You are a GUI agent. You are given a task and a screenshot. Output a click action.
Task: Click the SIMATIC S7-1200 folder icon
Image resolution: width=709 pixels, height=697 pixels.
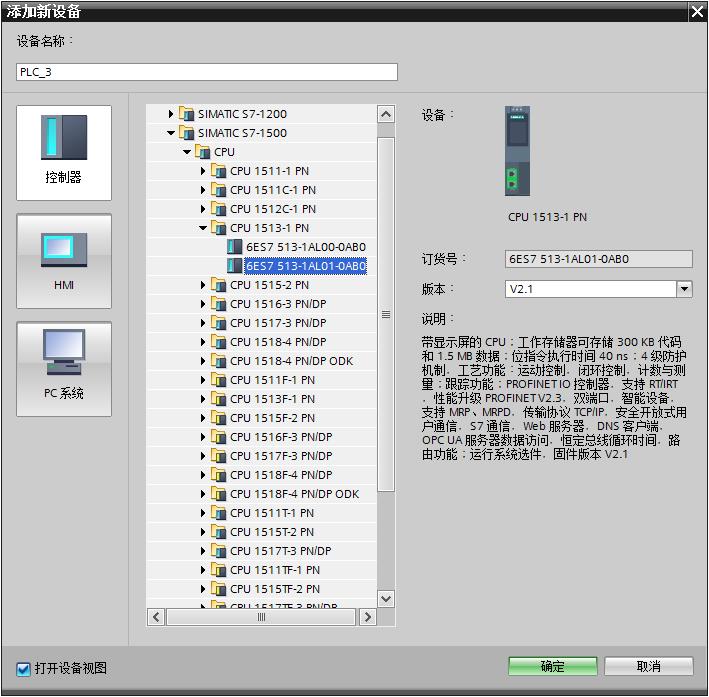187,114
